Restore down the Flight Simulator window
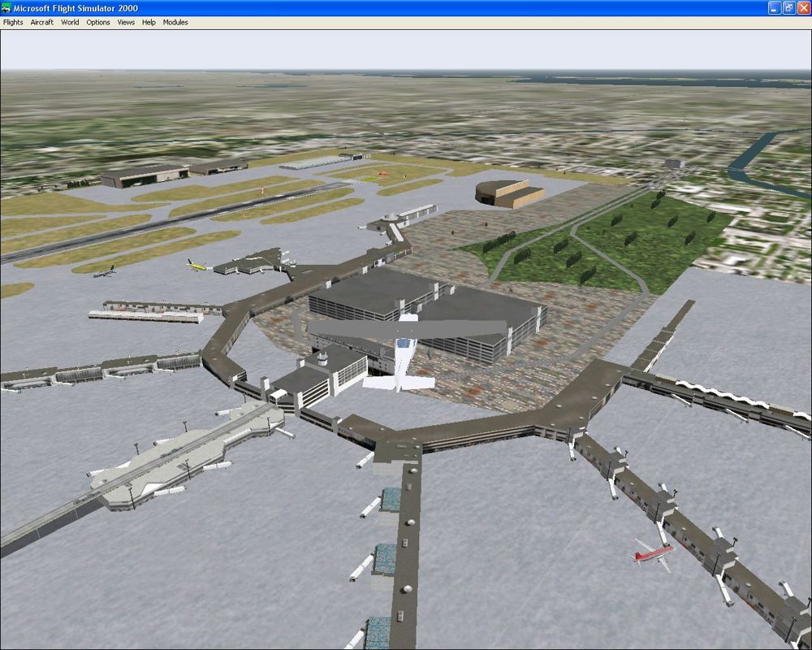 (x=788, y=7)
